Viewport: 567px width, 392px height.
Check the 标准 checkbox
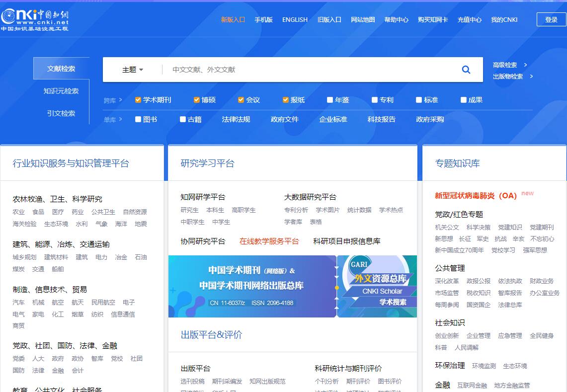419,100
